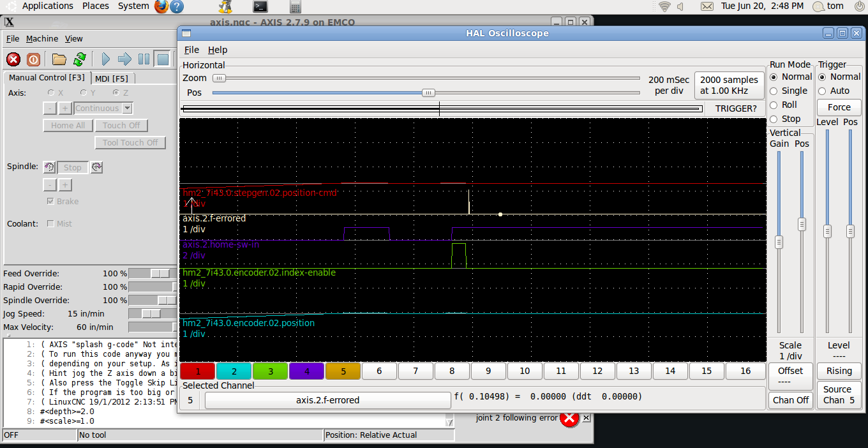868x448 pixels.
Task: Open the HAL Oscilloscope Help menu
Action: click(218, 50)
